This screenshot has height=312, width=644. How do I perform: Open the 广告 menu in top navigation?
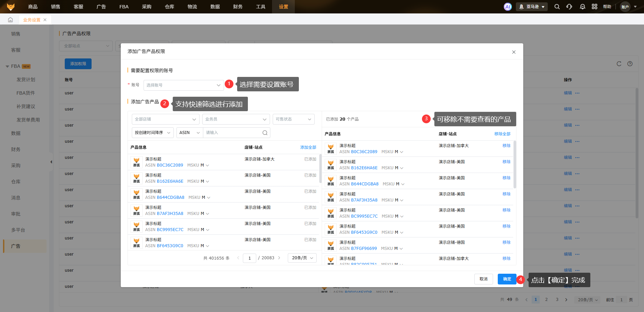[101, 7]
